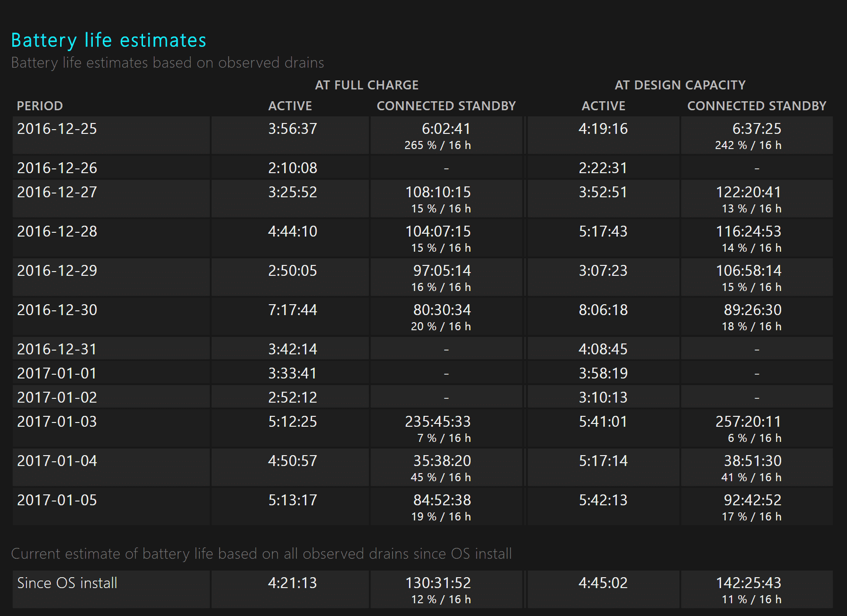Click the design standby value 106:58:14
The width and height of the screenshot is (847, 616).
point(749,271)
